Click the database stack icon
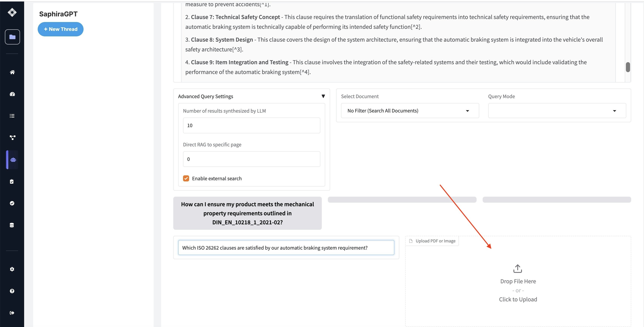 (12, 225)
